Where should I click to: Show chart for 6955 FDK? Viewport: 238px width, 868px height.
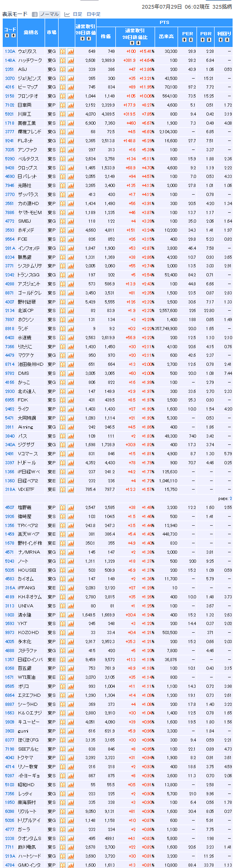pyautogui.click(x=71, y=400)
